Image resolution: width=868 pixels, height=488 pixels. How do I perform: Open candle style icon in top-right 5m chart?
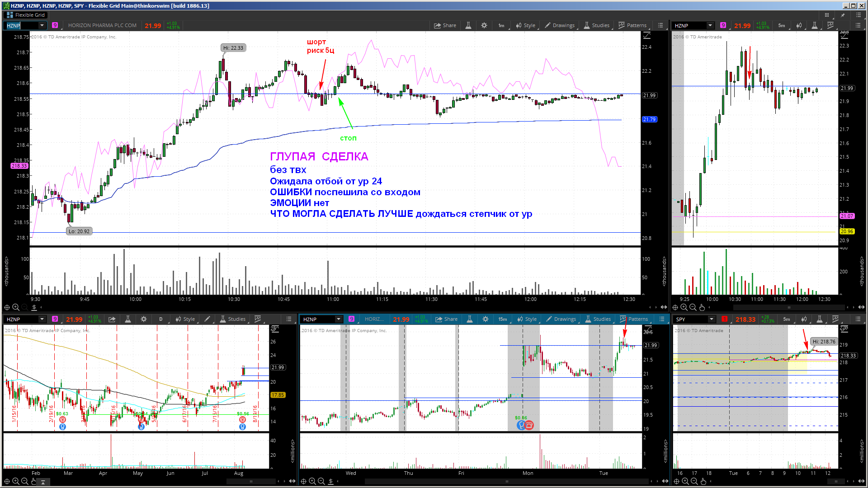tap(799, 25)
